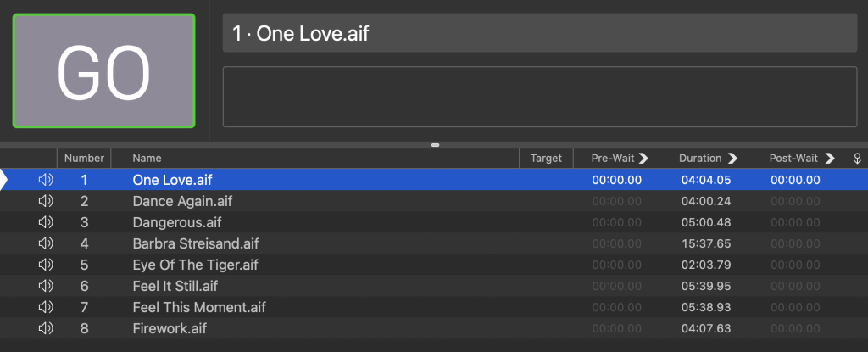Click the speaker icon next to Firework.aif
The width and height of the screenshot is (868, 352).
[46, 328]
